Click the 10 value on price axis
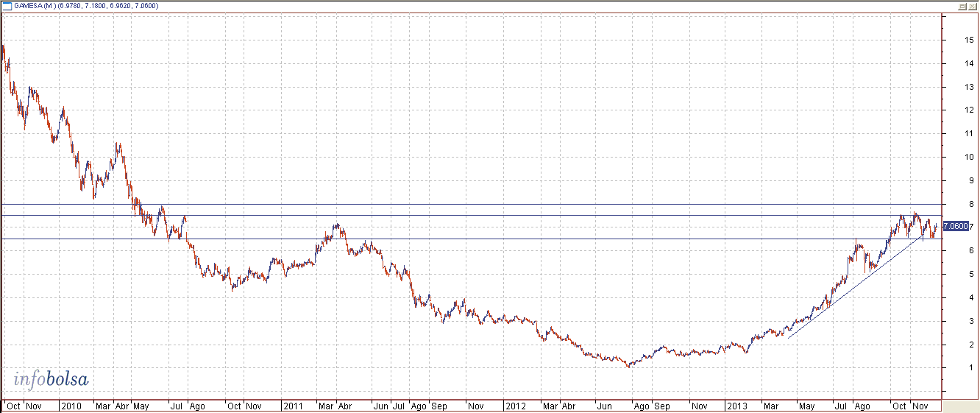980x413 pixels. [x=968, y=157]
